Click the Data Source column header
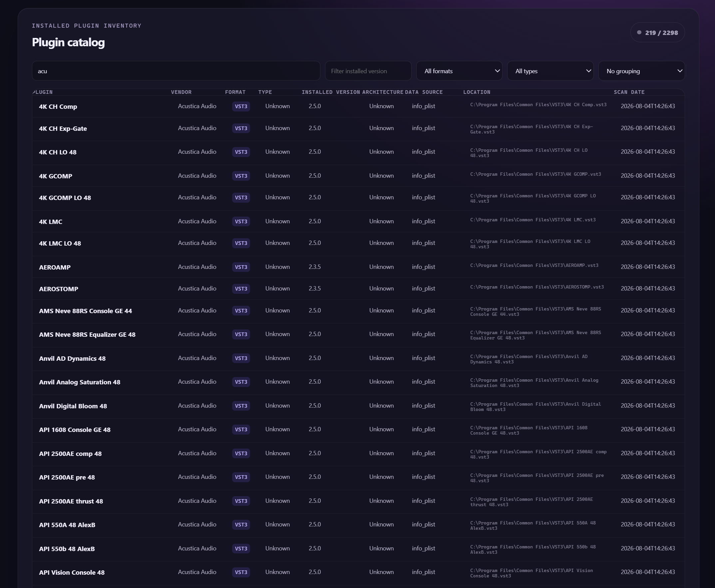 [x=424, y=92]
